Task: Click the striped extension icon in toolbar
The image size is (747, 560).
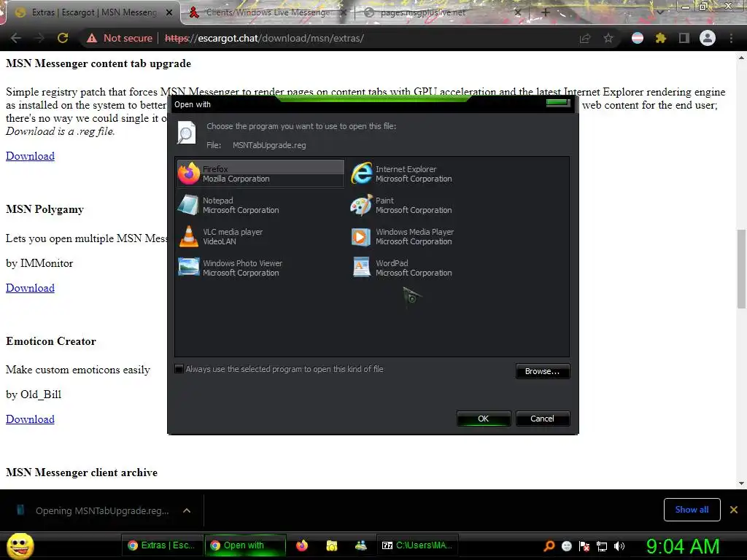Action: 638,38
